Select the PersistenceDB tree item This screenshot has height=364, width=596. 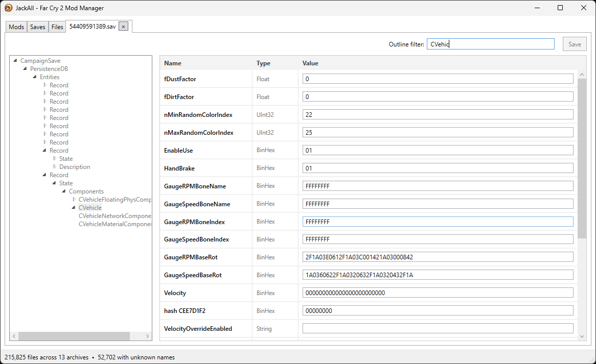pos(49,69)
